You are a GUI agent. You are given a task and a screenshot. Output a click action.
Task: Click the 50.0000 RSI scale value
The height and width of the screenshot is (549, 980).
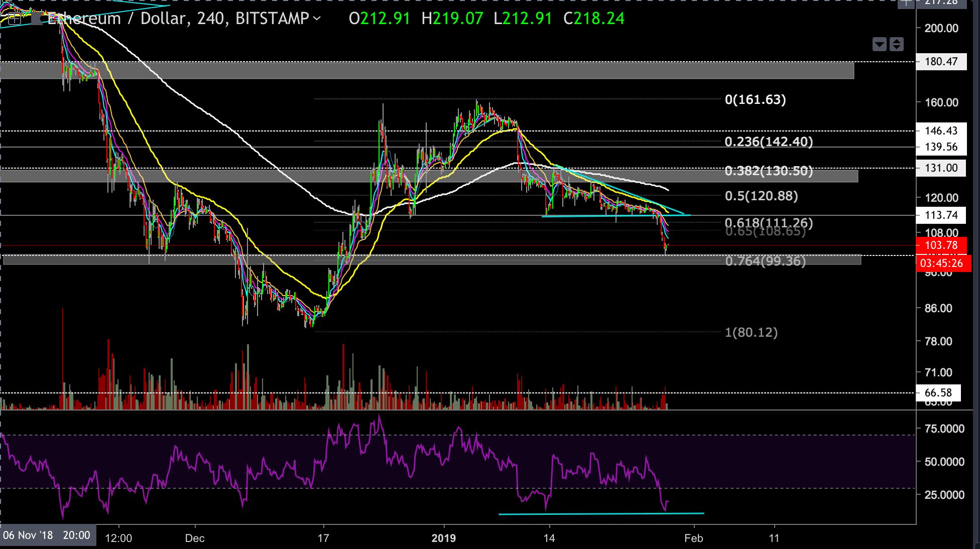coord(944,462)
